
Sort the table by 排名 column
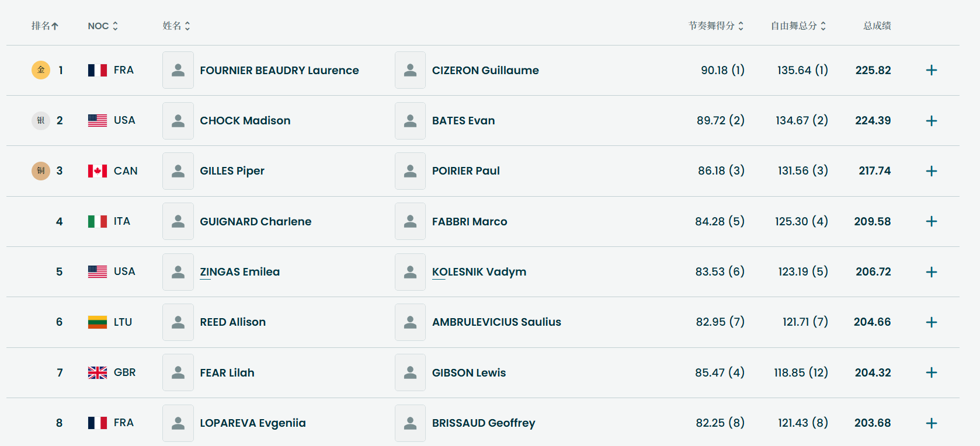pos(45,26)
